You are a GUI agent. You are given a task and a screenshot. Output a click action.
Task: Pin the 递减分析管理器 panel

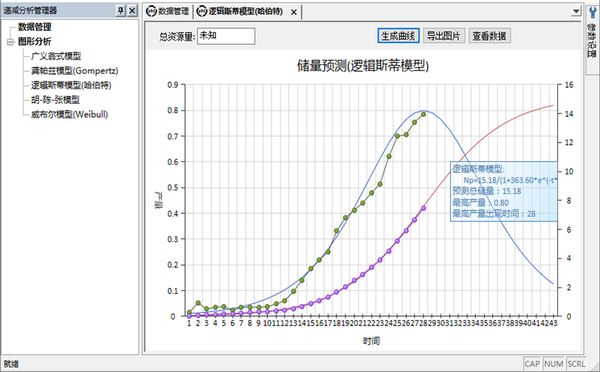coord(121,11)
